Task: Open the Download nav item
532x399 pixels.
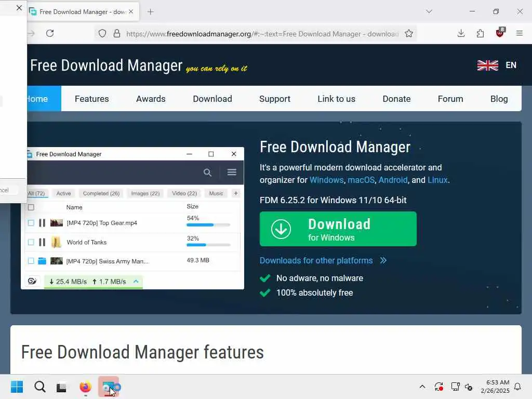Action: coord(212,99)
